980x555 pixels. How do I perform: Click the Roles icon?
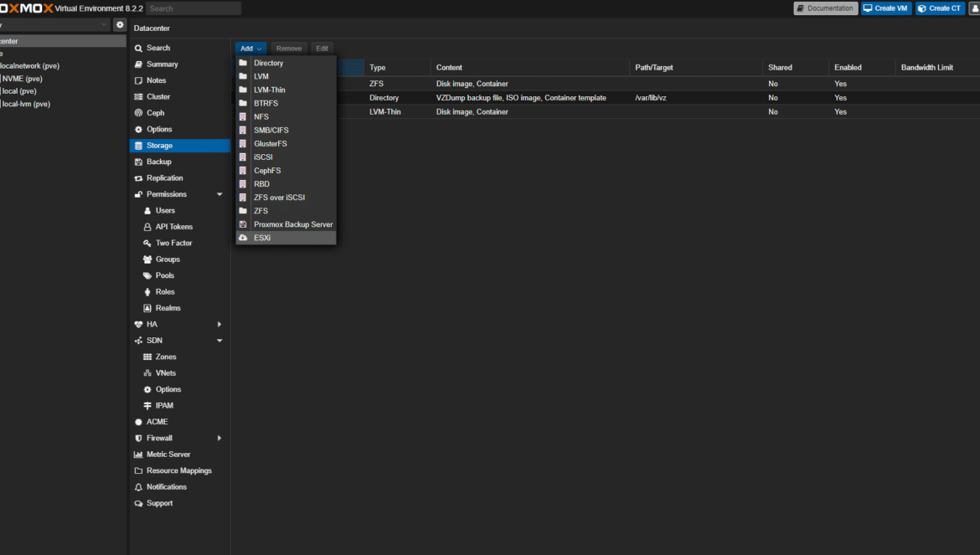pos(147,291)
